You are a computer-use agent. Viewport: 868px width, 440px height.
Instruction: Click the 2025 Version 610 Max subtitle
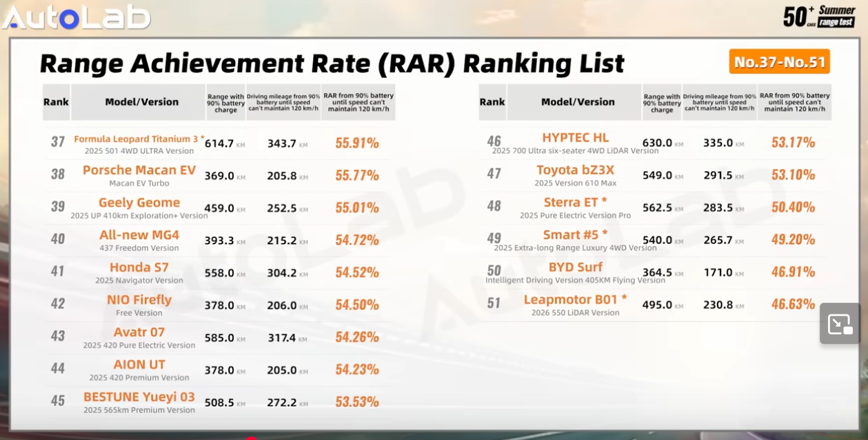[x=576, y=183]
